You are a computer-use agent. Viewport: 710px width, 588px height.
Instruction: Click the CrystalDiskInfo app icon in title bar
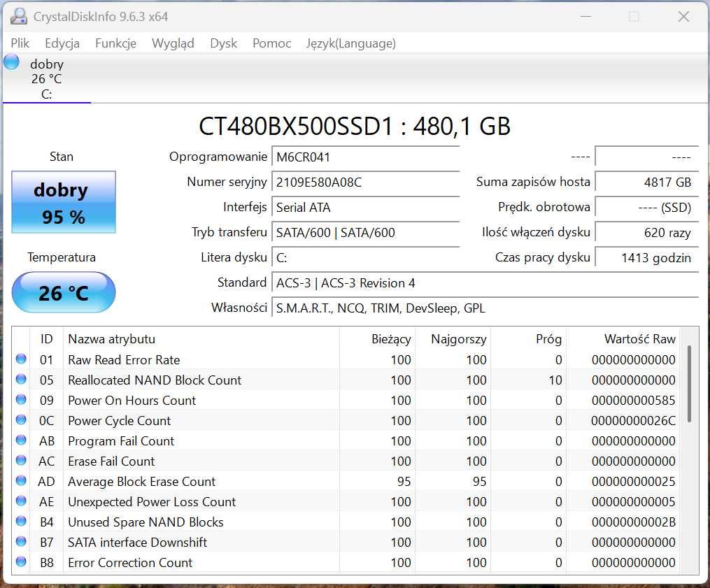(x=19, y=16)
